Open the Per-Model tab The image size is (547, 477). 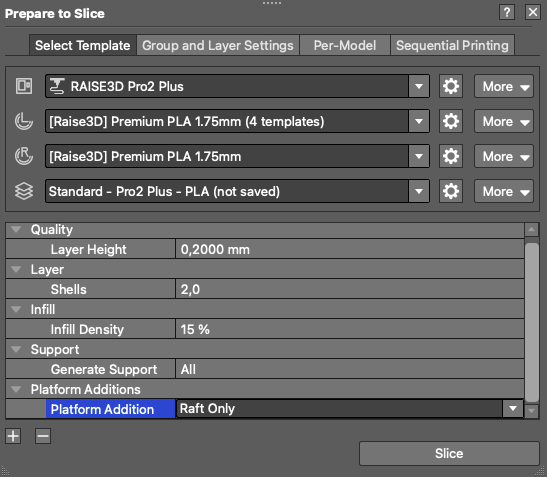(345, 45)
